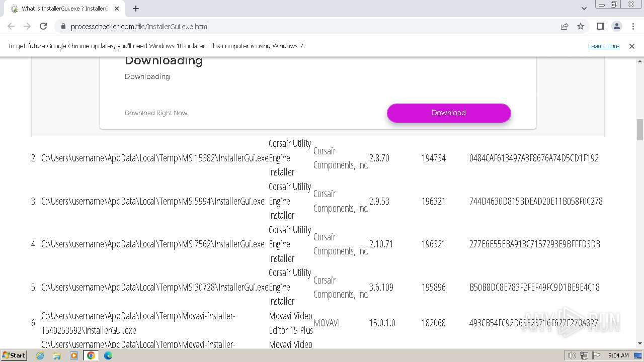Switch to Chrome in the taskbar
The height and width of the screenshot is (362, 644).
pyautogui.click(x=91, y=355)
